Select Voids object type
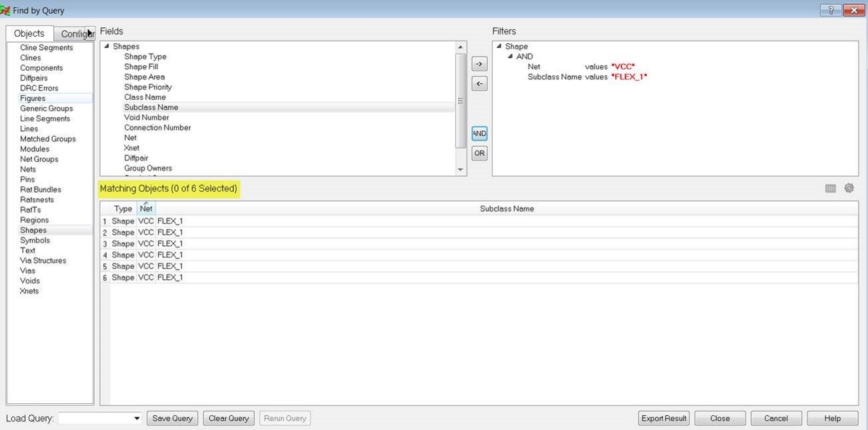 [x=30, y=281]
